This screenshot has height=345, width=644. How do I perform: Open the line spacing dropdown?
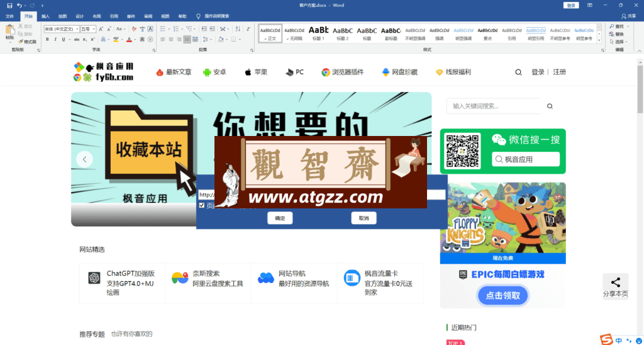208,40
